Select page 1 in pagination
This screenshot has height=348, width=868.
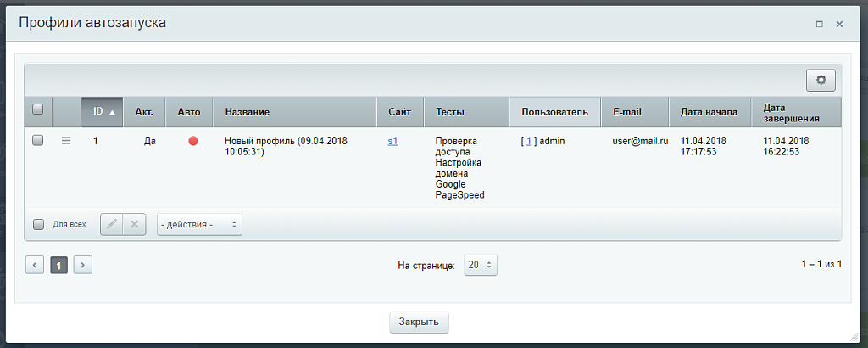59,265
